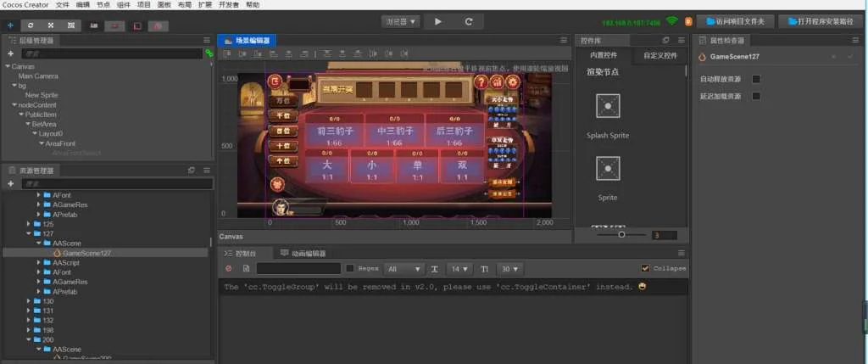Open the 帮助 menu
This screenshot has height=364, width=868.
tap(252, 5)
